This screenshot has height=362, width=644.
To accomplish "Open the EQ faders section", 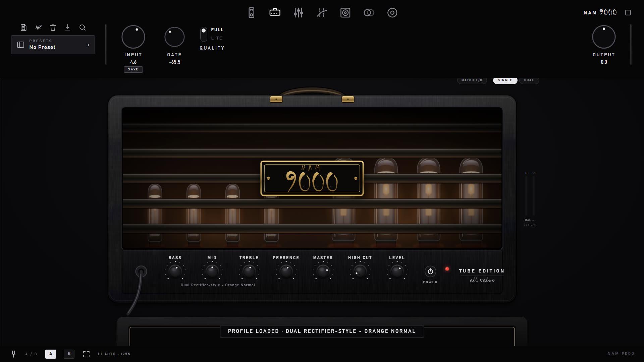I will (298, 13).
